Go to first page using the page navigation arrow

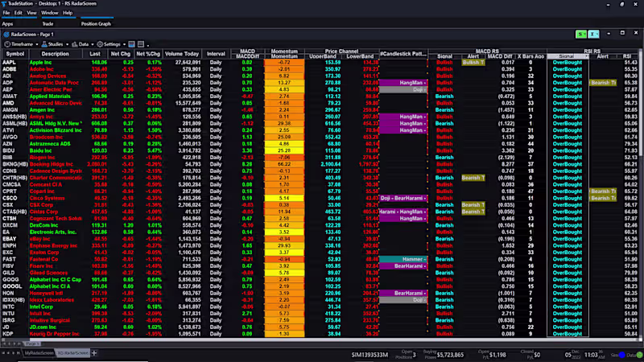[x=4, y=343]
